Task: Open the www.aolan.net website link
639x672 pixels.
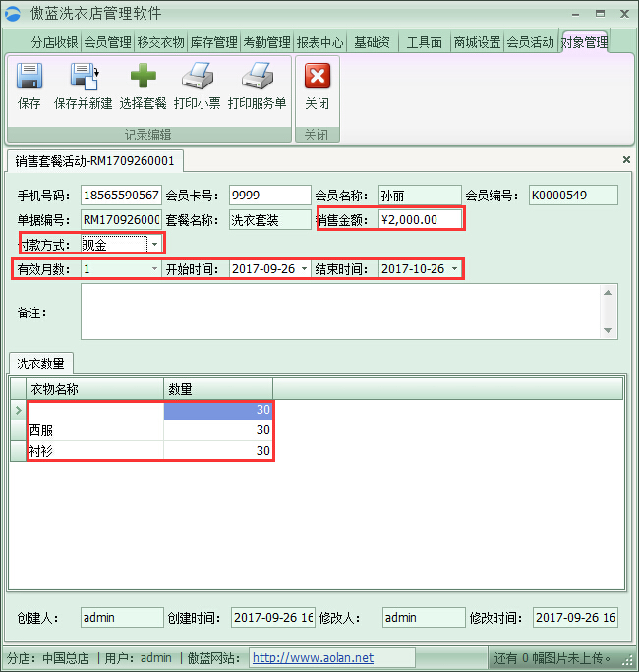Action: 313,657
